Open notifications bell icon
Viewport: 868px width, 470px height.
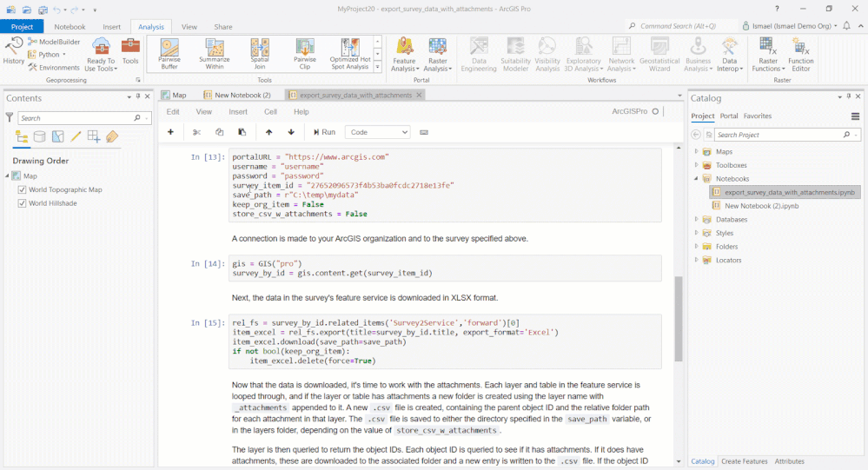pyautogui.click(x=846, y=25)
